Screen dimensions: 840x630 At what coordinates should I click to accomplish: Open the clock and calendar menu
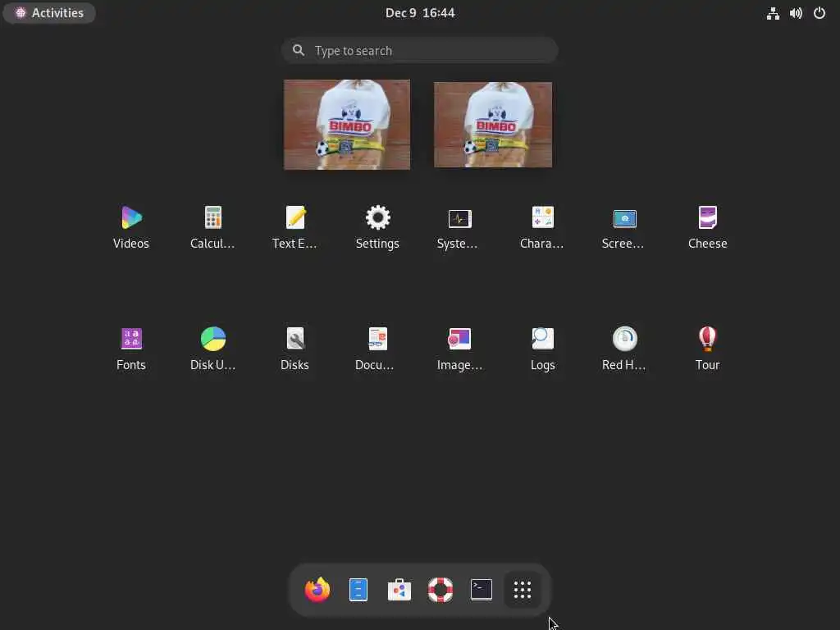pos(420,13)
